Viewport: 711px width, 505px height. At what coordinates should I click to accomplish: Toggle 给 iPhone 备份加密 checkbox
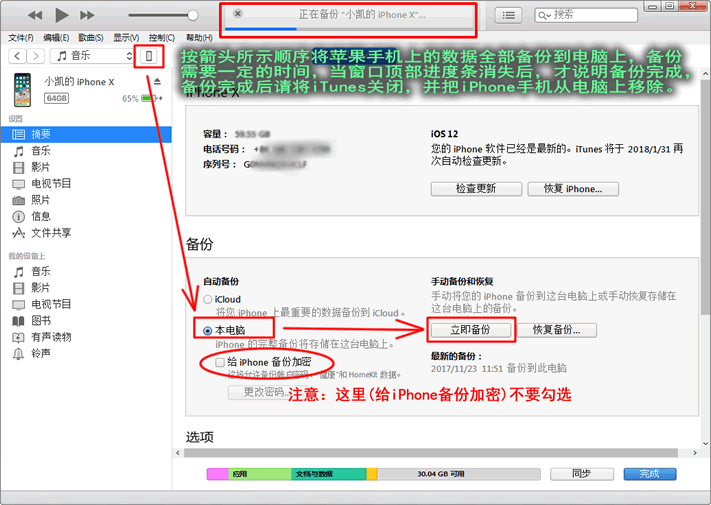coord(220,362)
